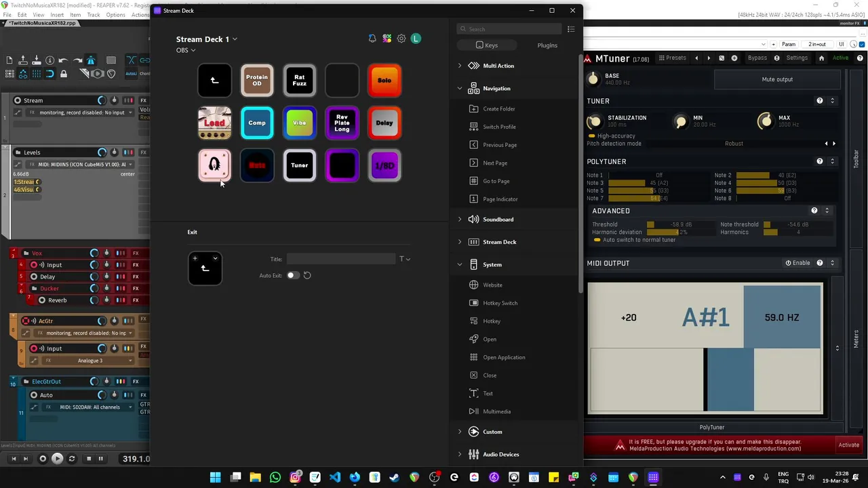Adjust the MTuner BASE frequency knob
Image resolution: width=868 pixels, height=488 pixels.
593,79
